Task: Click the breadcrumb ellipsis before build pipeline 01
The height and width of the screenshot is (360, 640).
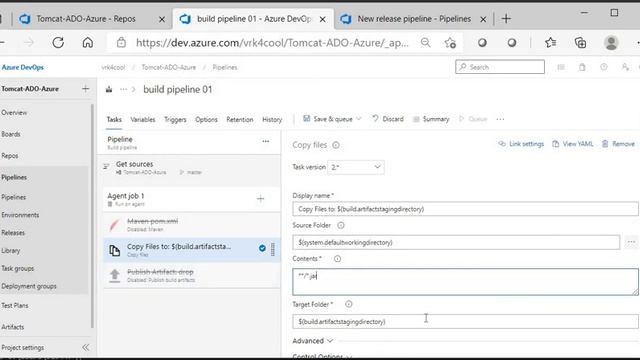Action: pyautogui.click(x=123, y=89)
